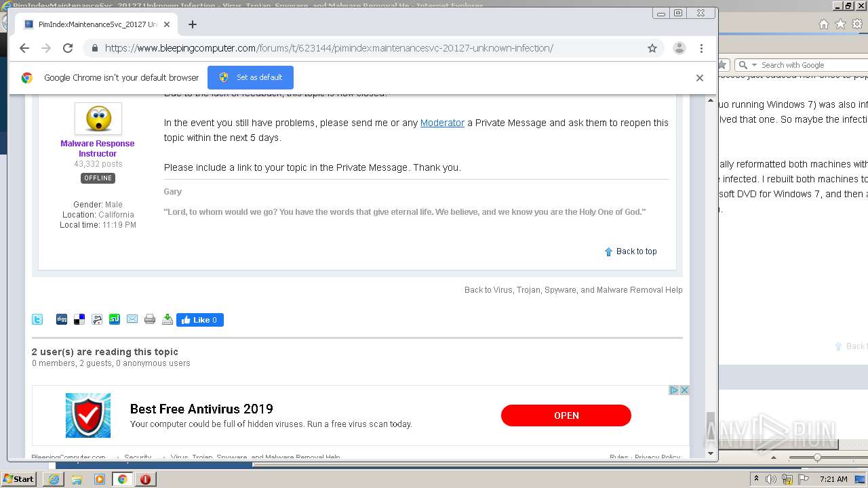This screenshot has width=868, height=488.
Task: Open a new Chrome tab
Action: click(x=193, y=24)
